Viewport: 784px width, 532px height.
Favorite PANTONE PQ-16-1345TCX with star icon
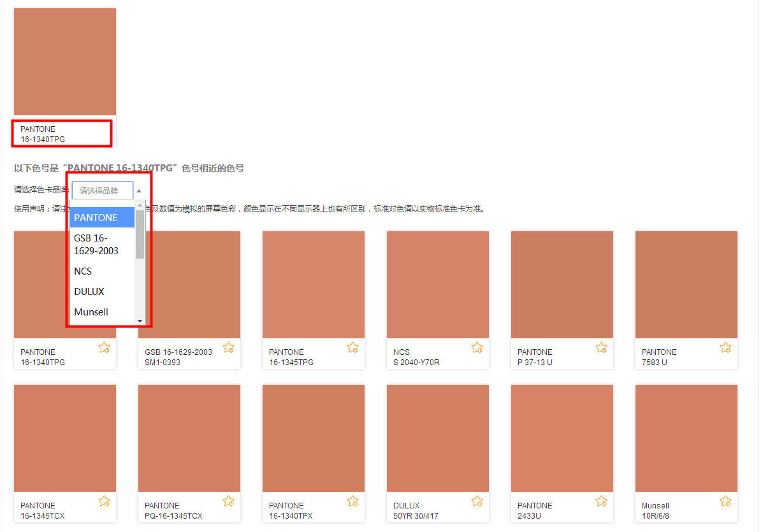228,501
